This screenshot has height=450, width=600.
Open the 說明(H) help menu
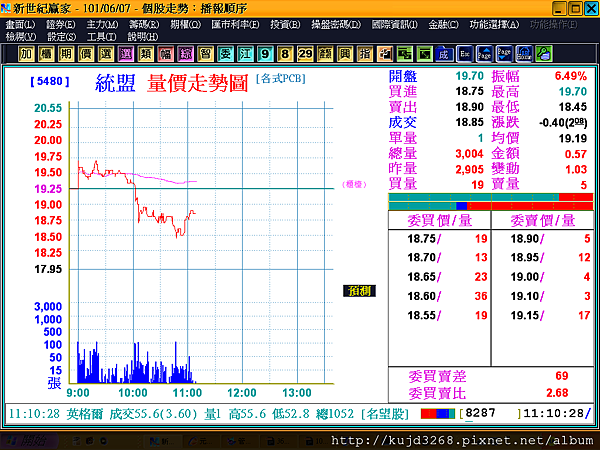point(143,37)
